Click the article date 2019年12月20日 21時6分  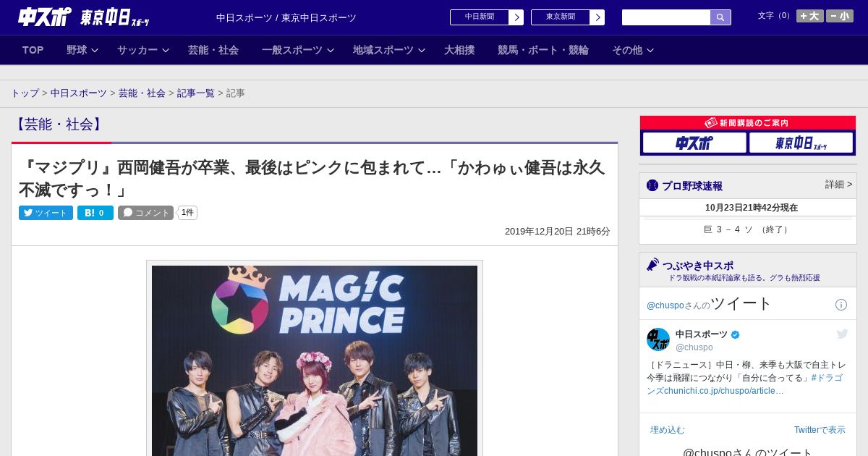point(558,232)
